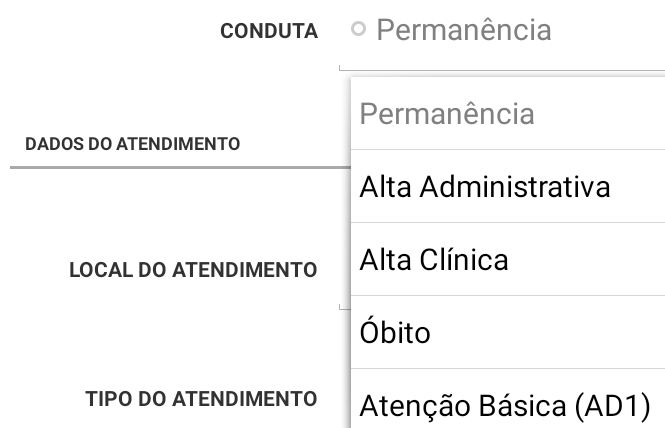Click the LOCAL DO ATENDIMENTO field edge
Image resolution: width=665 pixels, height=428 pixels.
(x=345, y=307)
